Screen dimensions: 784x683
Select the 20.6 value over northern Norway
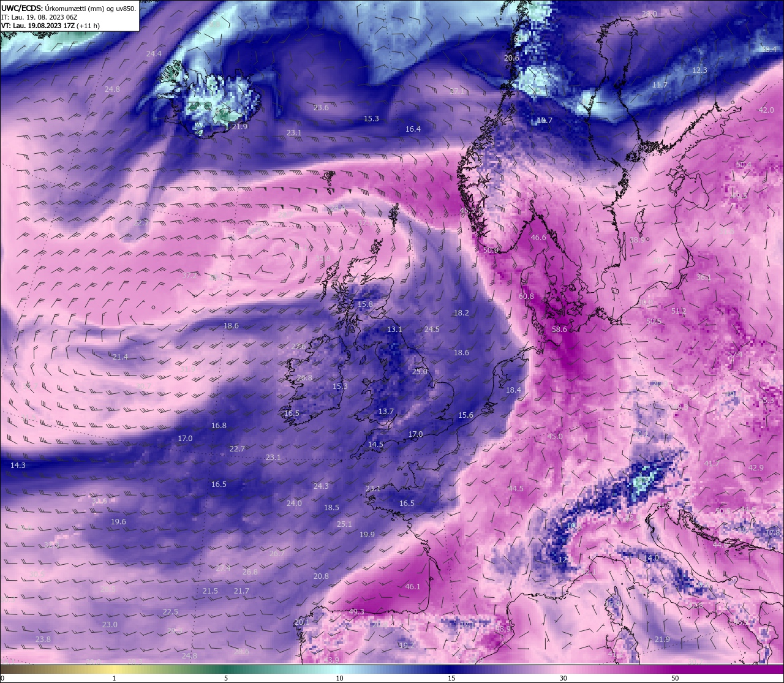pyautogui.click(x=511, y=58)
